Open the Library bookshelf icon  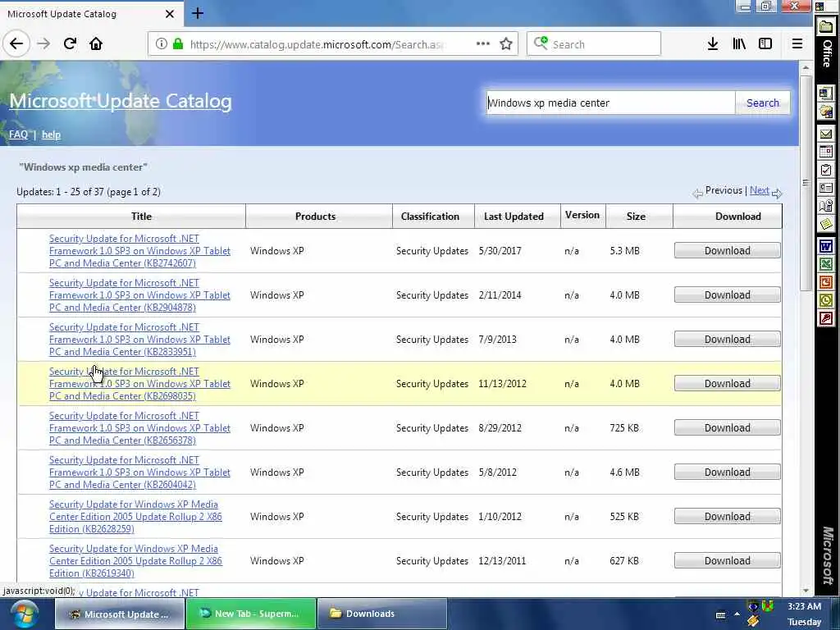point(739,44)
